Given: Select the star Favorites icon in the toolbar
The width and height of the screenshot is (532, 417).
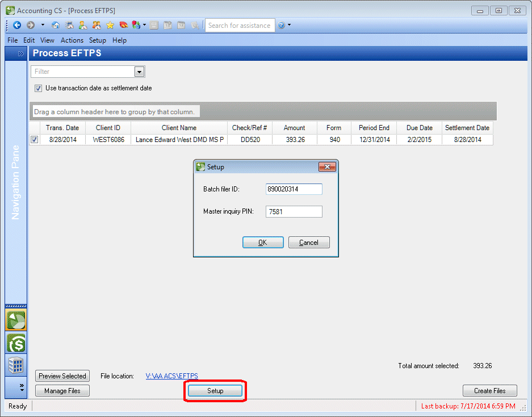Looking at the screenshot, I should 110,25.
